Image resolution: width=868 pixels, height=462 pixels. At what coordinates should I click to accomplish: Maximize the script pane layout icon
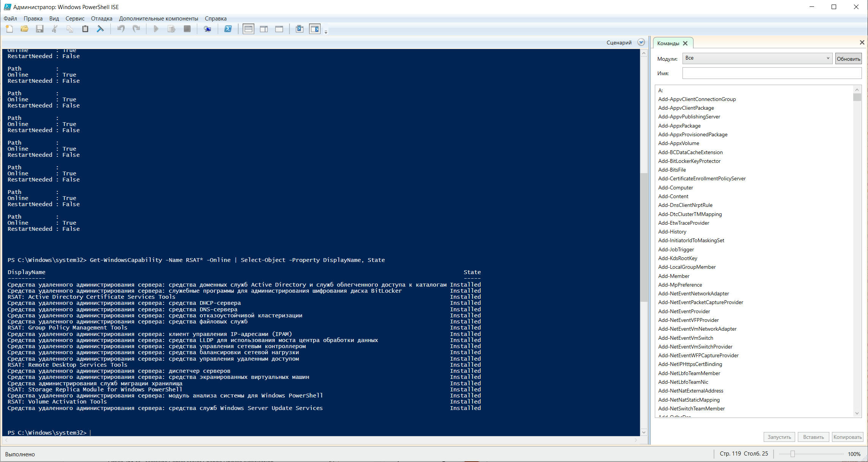pyautogui.click(x=279, y=29)
